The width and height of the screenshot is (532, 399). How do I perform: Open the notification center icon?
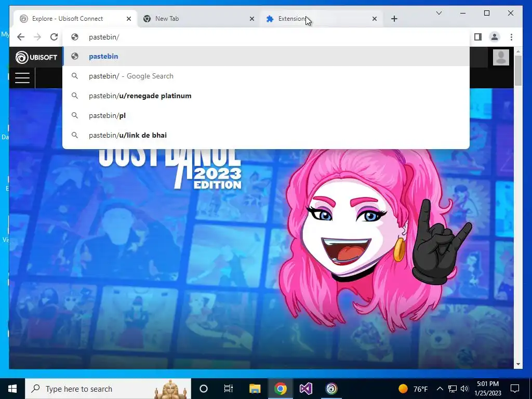515,389
